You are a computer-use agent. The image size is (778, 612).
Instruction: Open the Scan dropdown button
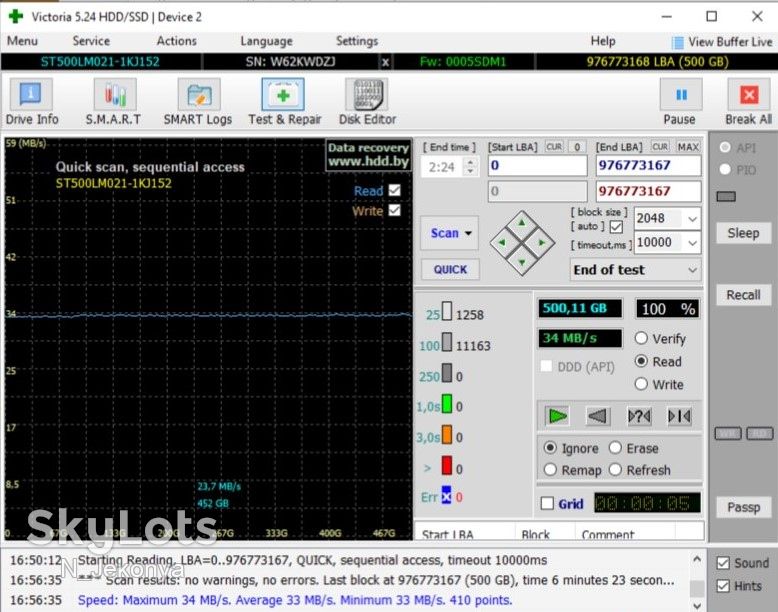pos(450,233)
